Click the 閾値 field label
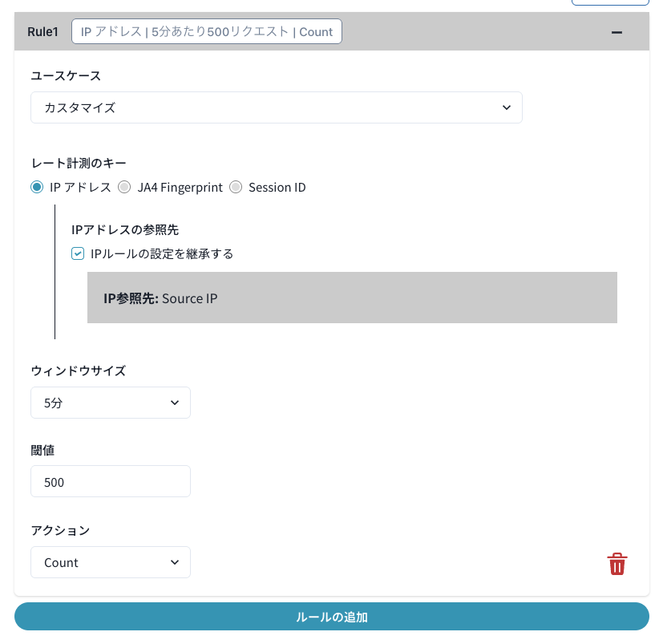 click(x=42, y=450)
